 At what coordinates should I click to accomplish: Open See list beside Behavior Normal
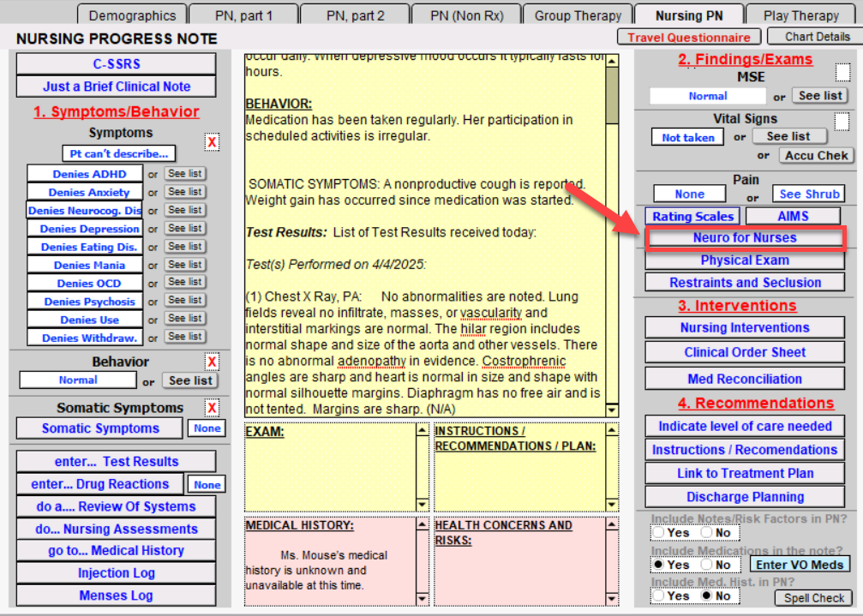(x=190, y=380)
